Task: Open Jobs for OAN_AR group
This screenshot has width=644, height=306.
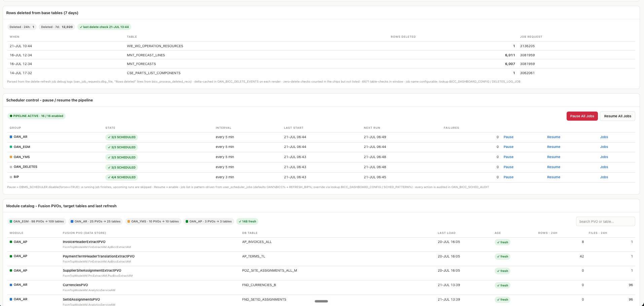Action: tap(604, 137)
